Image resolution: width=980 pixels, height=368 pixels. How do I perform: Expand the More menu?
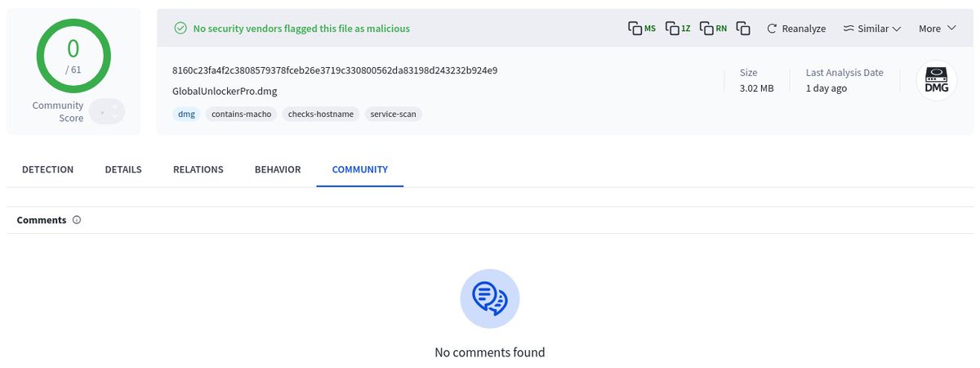937,29
